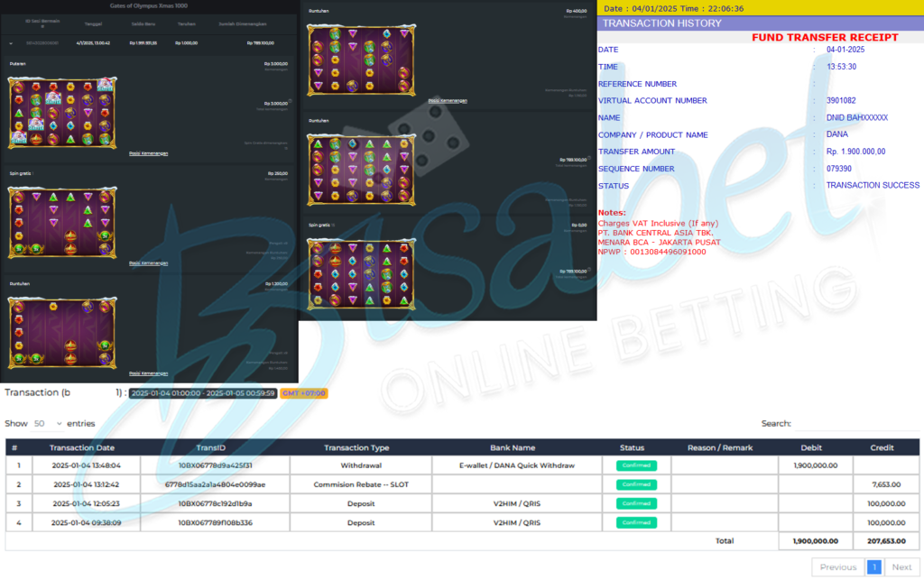Click the NPWP number in receipt notes
924x580 pixels.
pyautogui.click(x=668, y=252)
